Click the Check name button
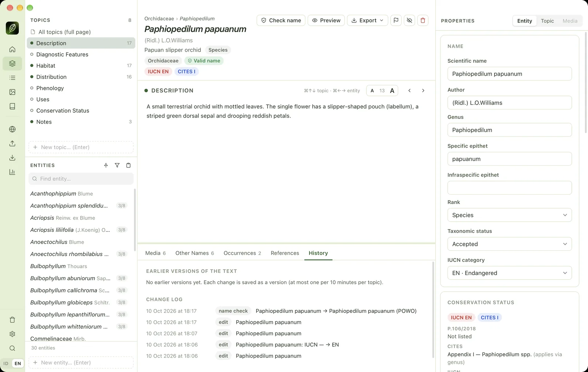588x372 pixels. [x=281, y=21]
